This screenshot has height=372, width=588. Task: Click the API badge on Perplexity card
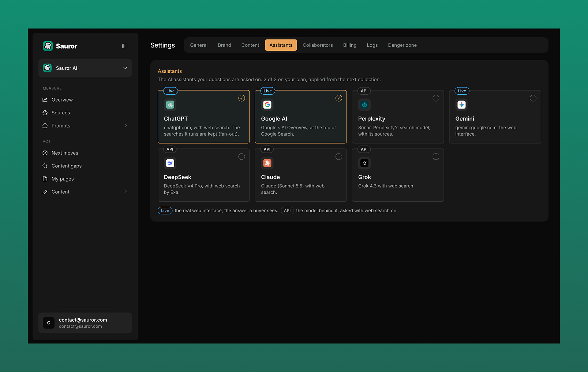point(364,91)
